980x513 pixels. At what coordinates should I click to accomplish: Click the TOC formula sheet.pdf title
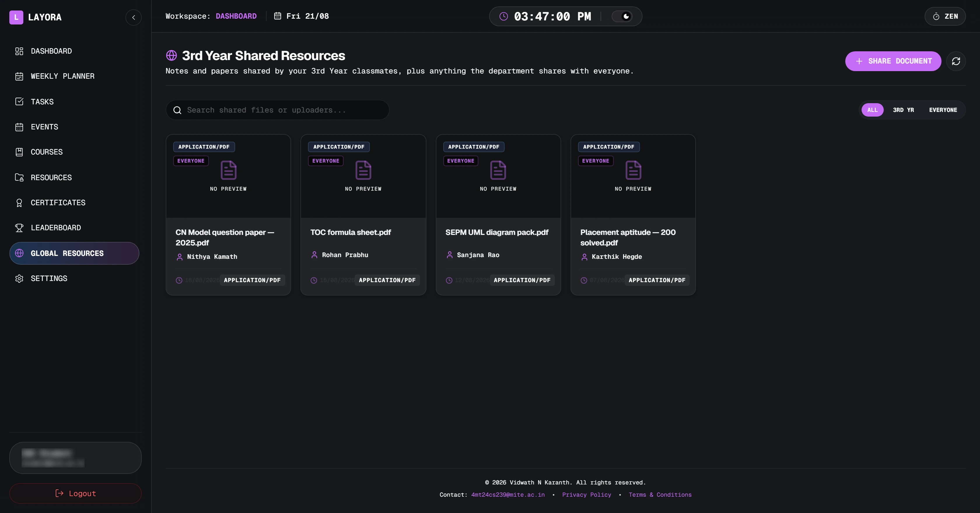[x=350, y=232]
